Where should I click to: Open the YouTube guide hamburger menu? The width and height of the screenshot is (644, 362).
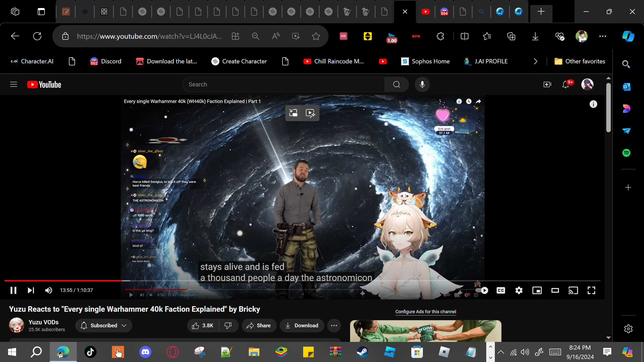[x=14, y=84]
